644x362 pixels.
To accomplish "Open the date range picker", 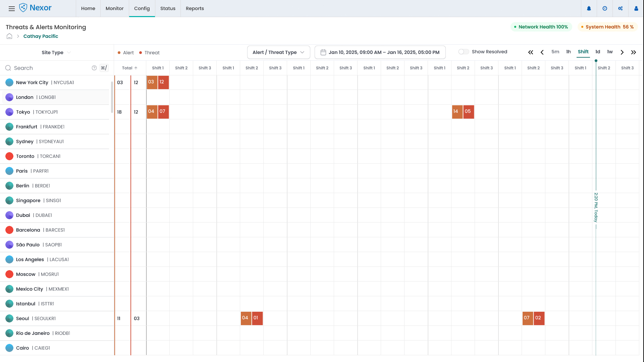I will [x=380, y=52].
